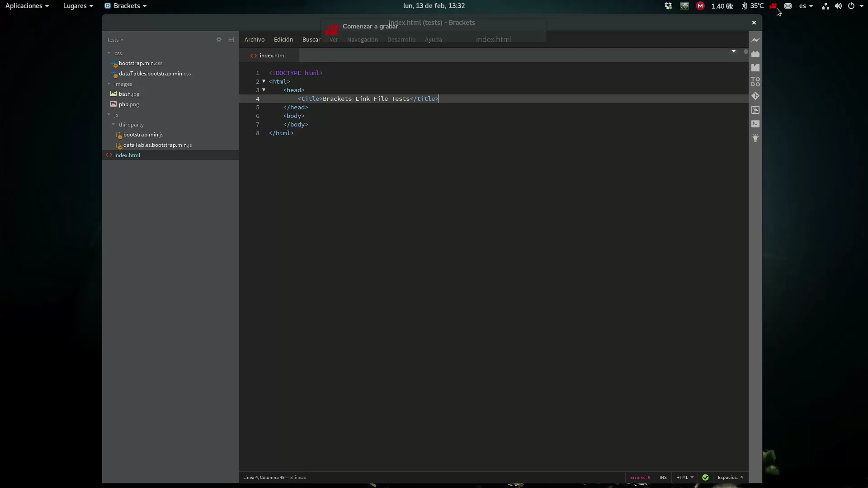Open the integrated terminal panel

756,124
